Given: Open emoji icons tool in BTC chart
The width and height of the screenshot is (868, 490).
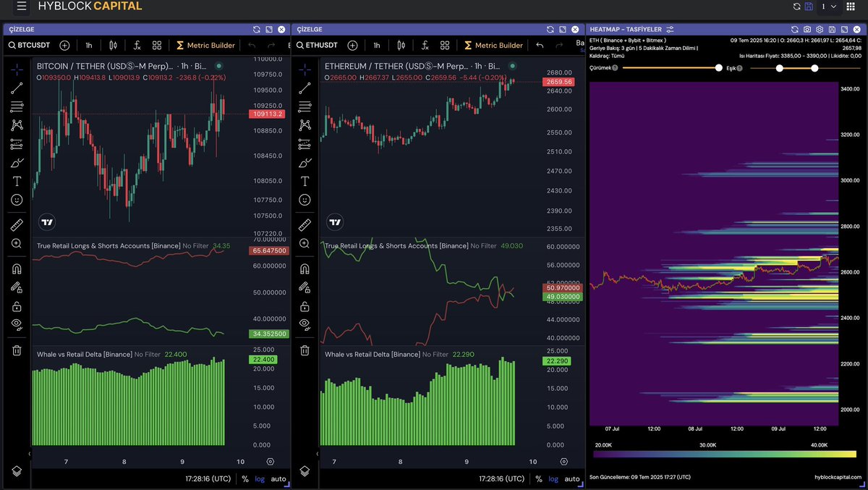Looking at the screenshot, I should 17,199.
